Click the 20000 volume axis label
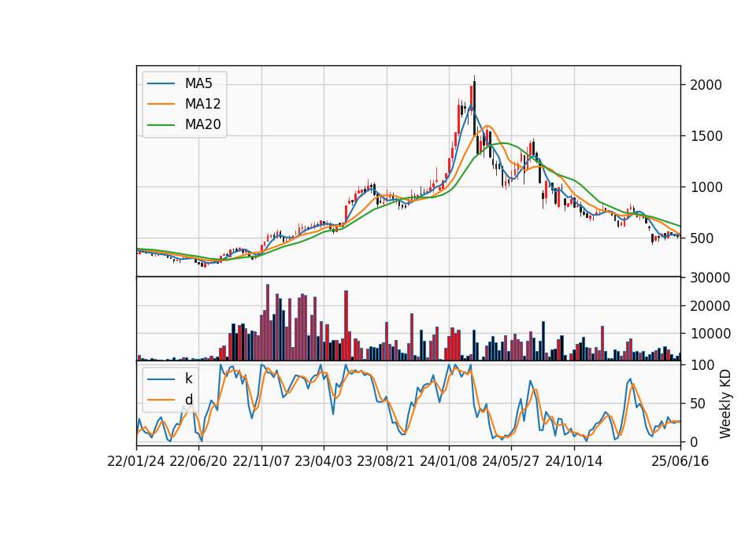This screenshot has height=543, width=756. click(710, 306)
